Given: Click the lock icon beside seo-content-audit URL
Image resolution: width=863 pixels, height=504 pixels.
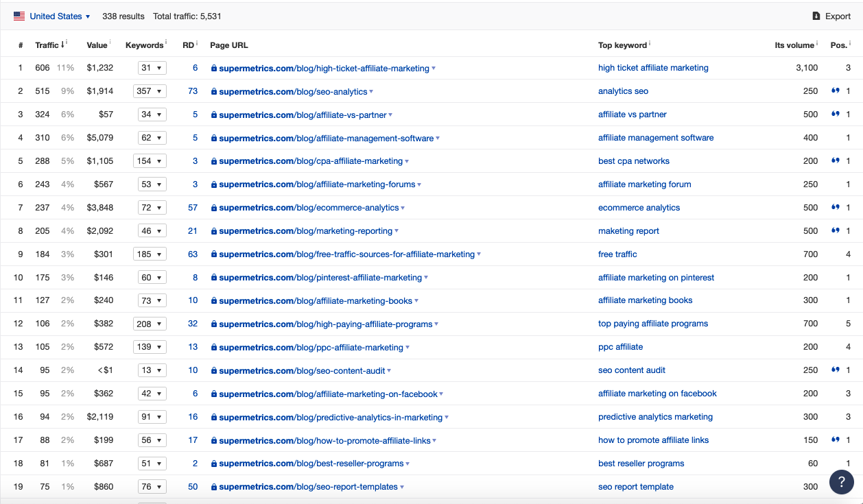Looking at the screenshot, I should 214,370.
